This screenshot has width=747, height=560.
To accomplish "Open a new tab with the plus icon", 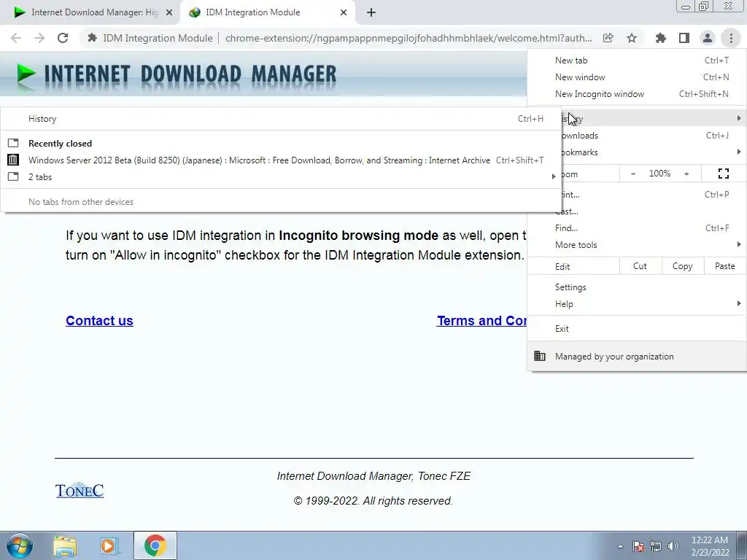I will point(371,13).
